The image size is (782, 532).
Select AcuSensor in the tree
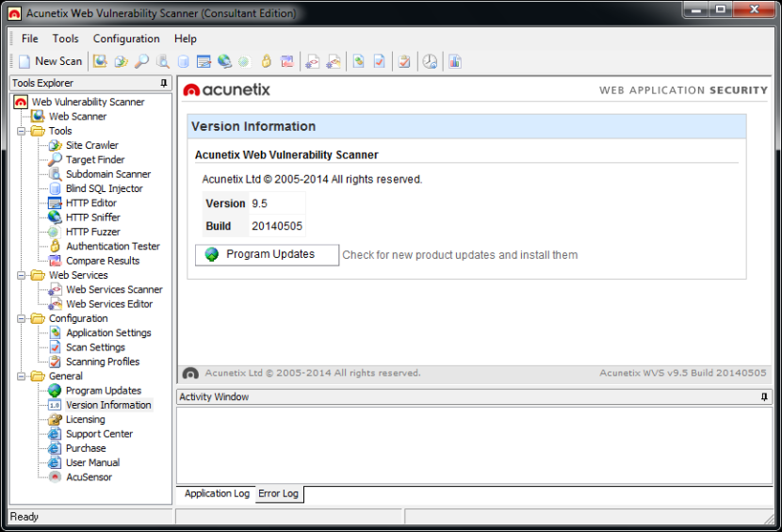pos(90,477)
